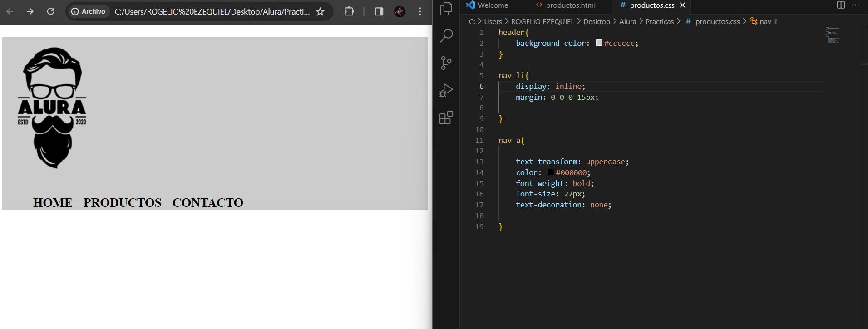The image size is (868, 329).
Task: Open the Explorer view in VS Code
Action: pyautogui.click(x=446, y=9)
